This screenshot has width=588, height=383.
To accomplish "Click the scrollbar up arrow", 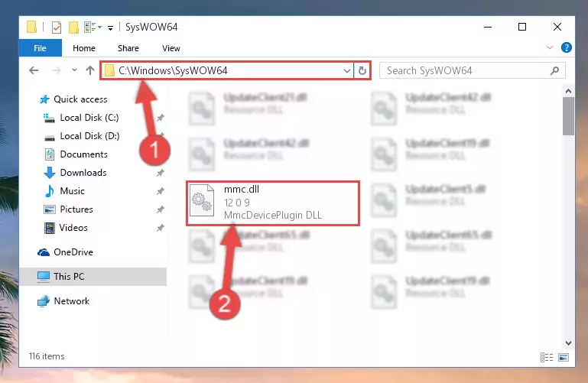I will [568, 91].
